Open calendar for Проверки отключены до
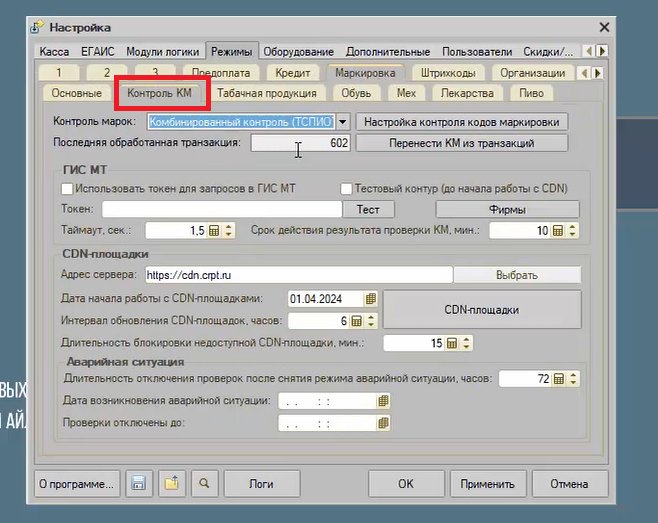This screenshot has width=658, height=523. pos(383,423)
